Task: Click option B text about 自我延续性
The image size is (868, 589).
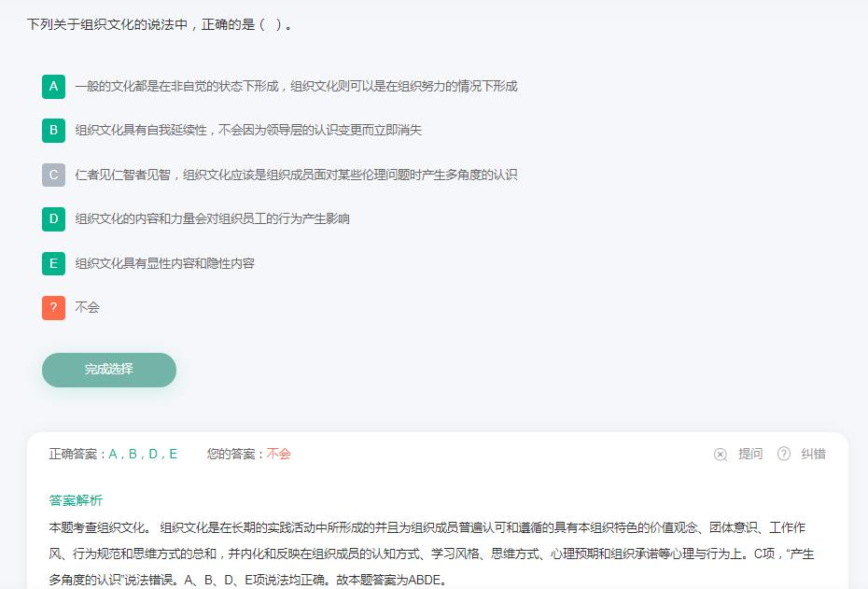Action: [x=248, y=130]
